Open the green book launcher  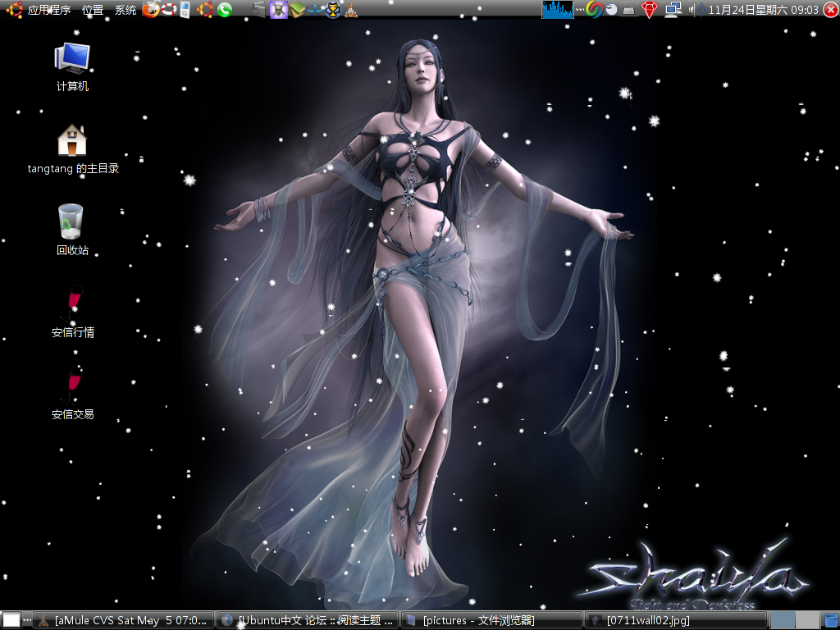point(297,10)
